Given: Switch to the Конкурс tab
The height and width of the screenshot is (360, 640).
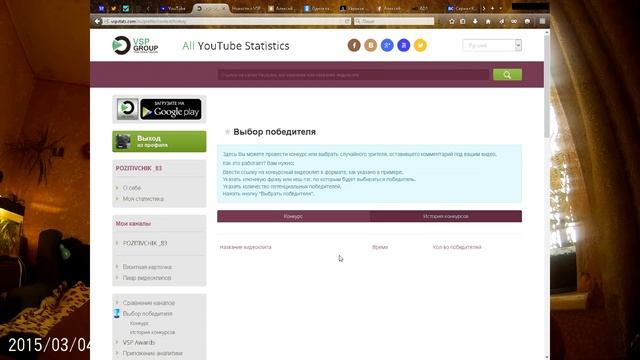Looking at the screenshot, I should tap(293, 216).
